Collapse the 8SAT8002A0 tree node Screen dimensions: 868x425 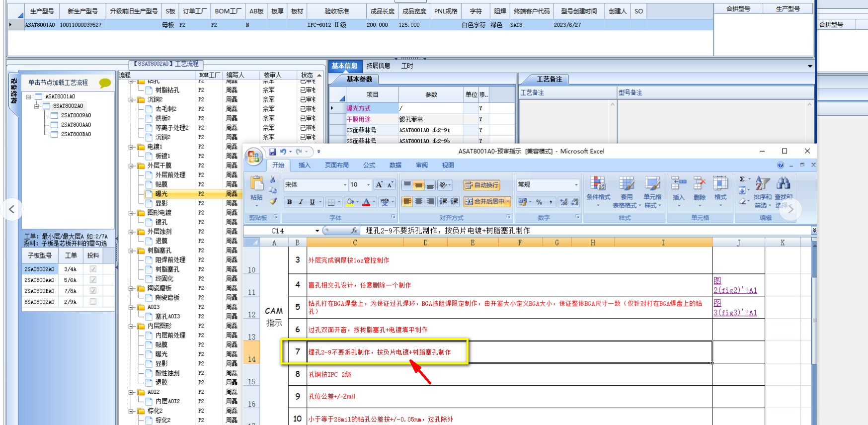coord(37,106)
